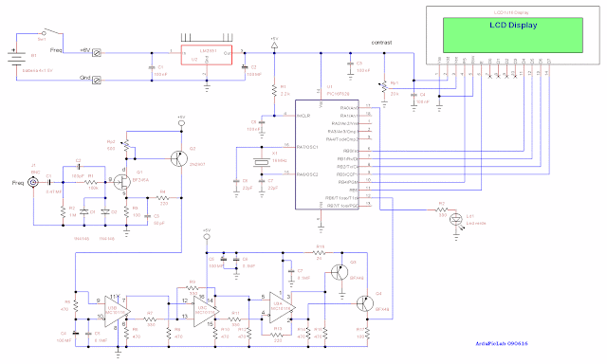
Task: Select the U3B MC10116 gate
Action: tap(117, 312)
